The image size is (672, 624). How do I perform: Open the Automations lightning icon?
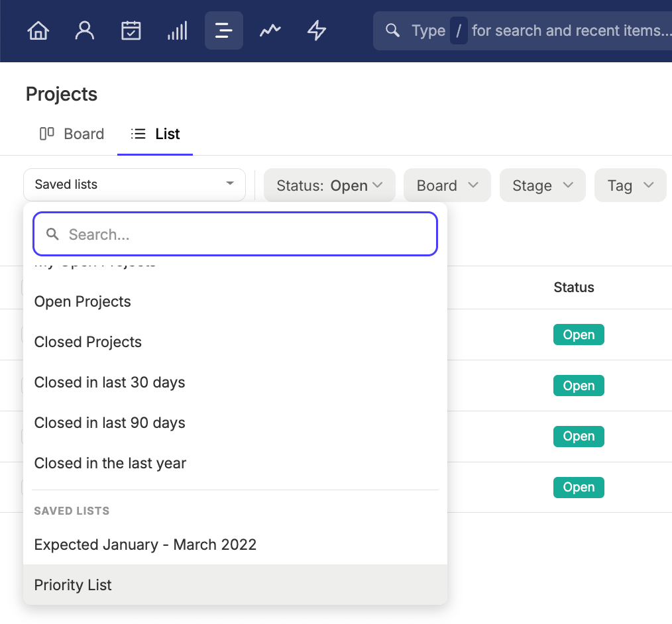point(317,31)
